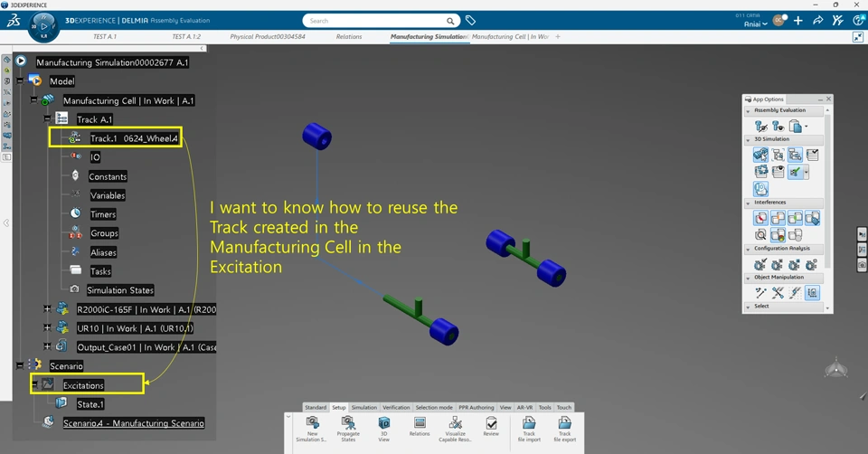The height and width of the screenshot is (454, 868).
Task: Expand the UR10 node
Action: pos(48,327)
